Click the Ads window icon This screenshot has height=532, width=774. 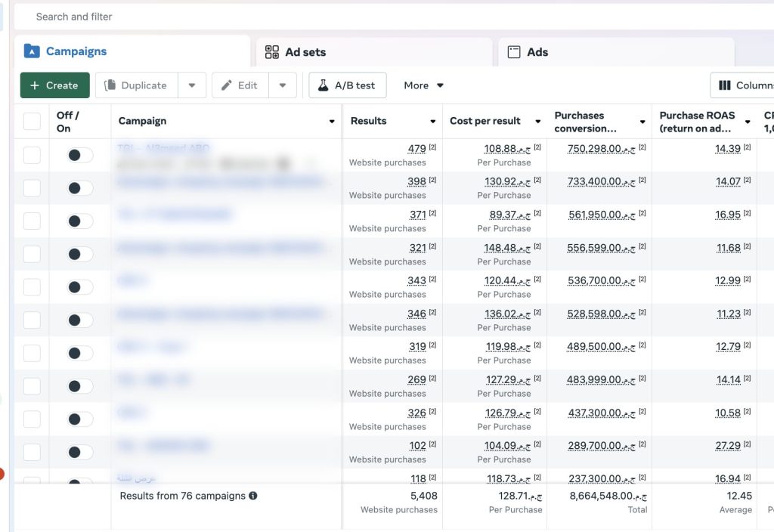514,52
